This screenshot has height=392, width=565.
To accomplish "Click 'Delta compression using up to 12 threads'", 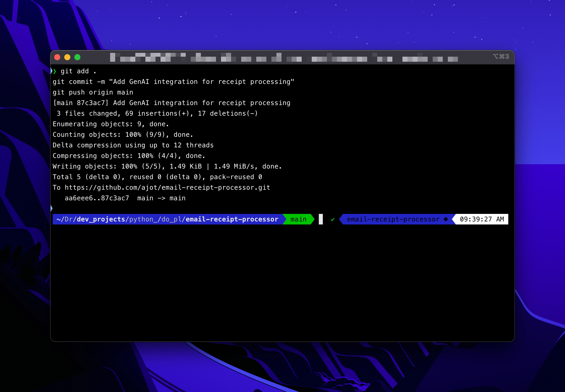I will (x=133, y=145).
